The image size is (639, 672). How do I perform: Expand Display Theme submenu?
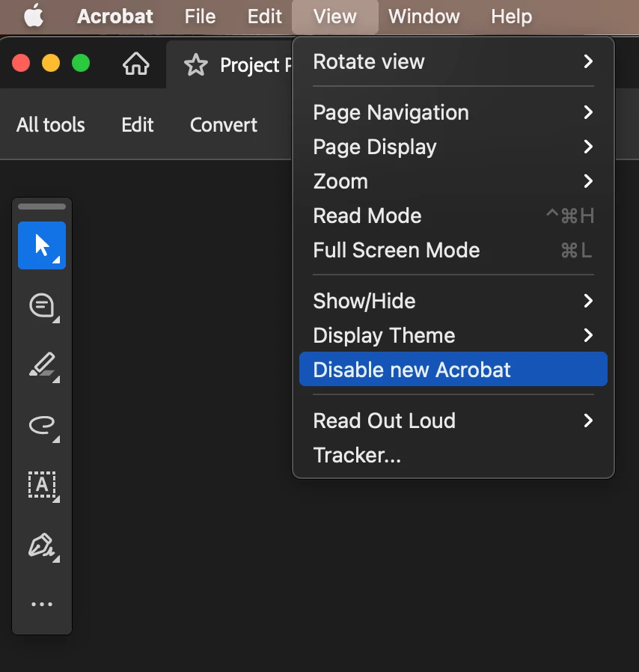453,335
